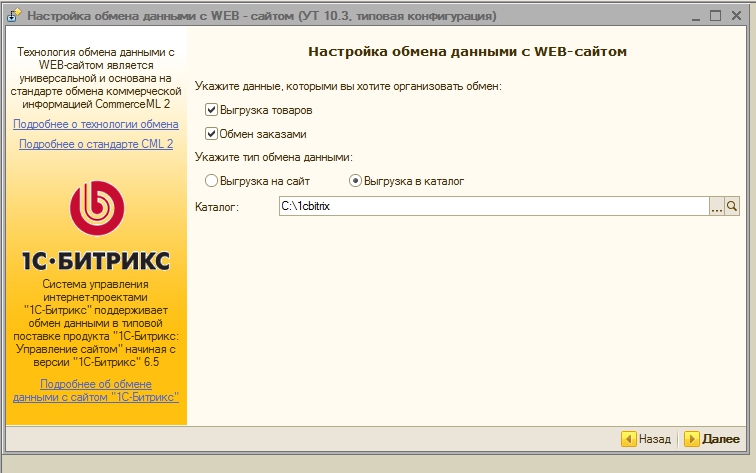Toggle the Выгрузка товаров checkbox
The width and height of the screenshot is (756, 473).
point(211,109)
